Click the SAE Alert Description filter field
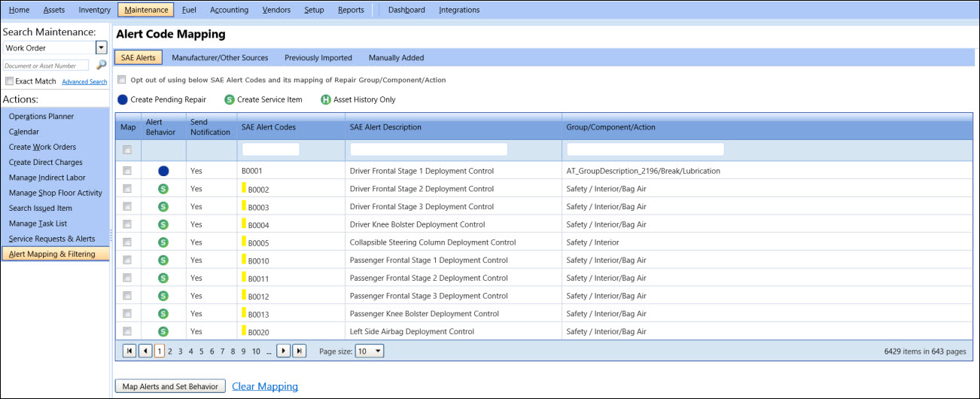Viewport: 980px width, 399px height. (428, 149)
